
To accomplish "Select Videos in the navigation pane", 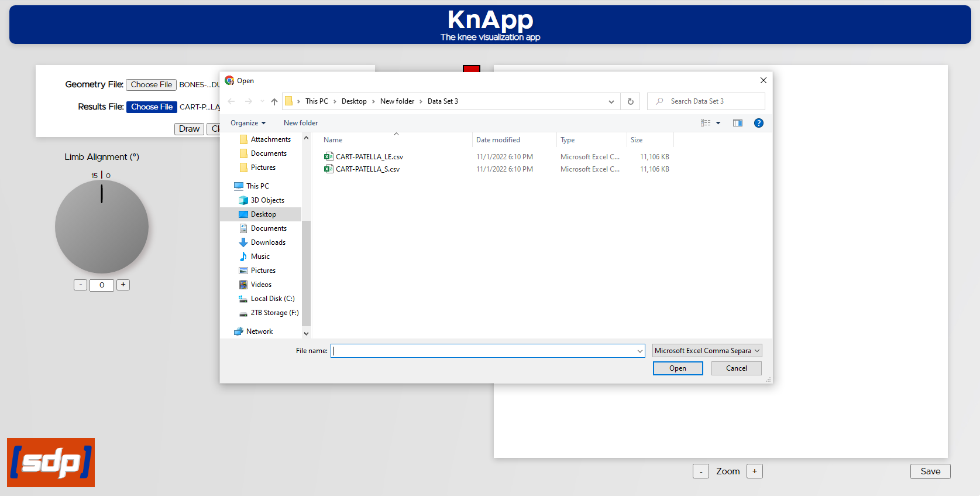I will point(256,285).
